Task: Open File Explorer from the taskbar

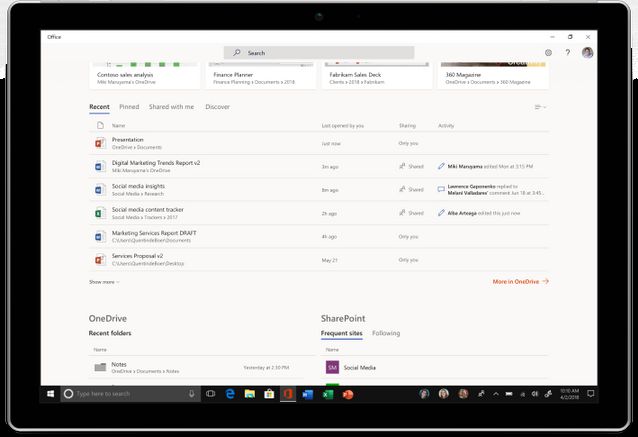Action: (249, 394)
